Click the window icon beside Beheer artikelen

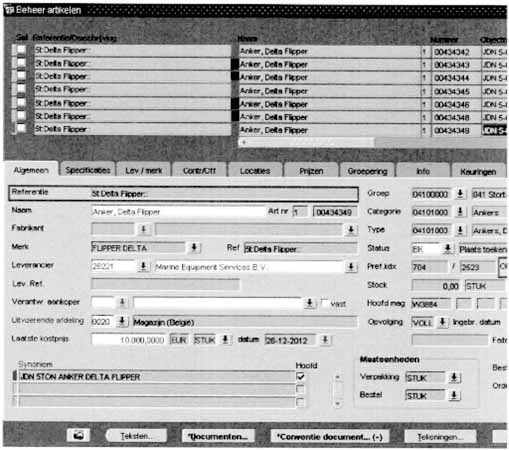pyautogui.click(x=9, y=10)
